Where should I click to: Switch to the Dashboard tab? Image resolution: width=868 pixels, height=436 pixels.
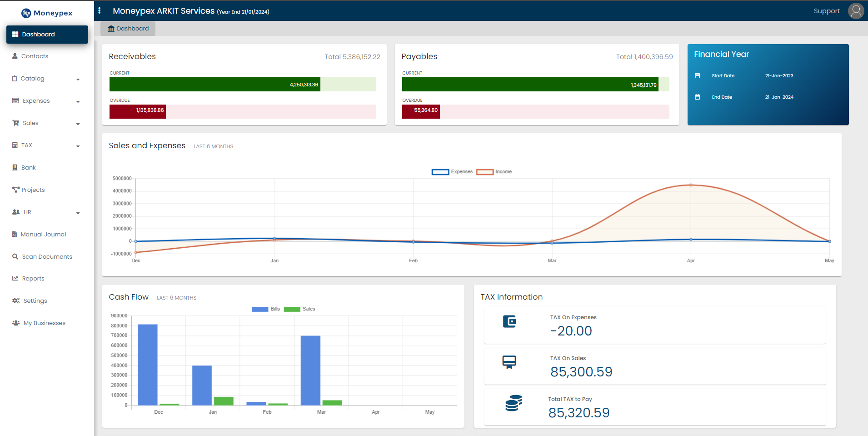128,28
